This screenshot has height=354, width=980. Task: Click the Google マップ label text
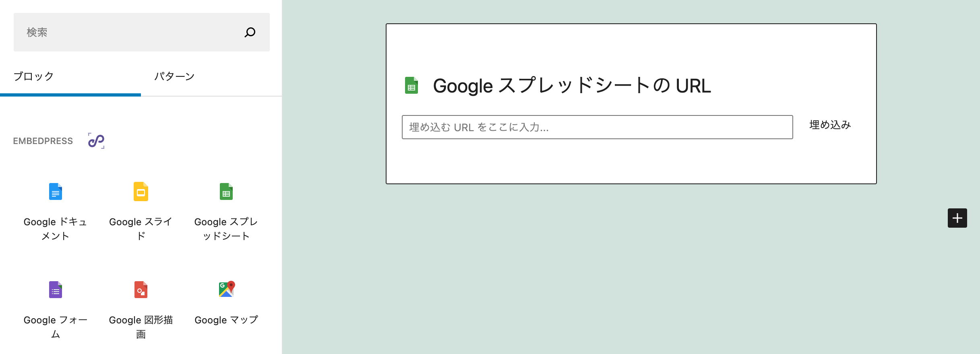(226, 320)
